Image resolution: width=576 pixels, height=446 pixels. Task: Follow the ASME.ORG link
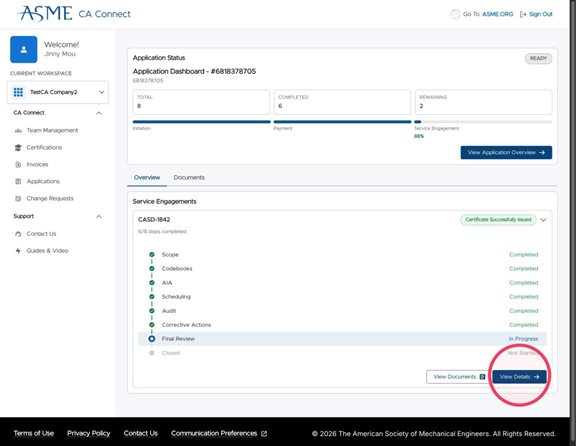[x=497, y=14]
